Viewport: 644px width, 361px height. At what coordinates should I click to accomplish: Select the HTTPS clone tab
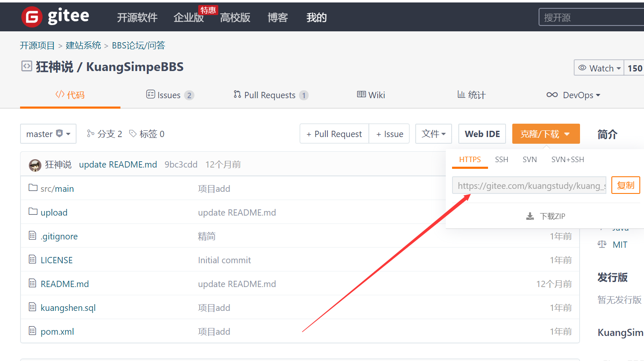[x=470, y=160]
